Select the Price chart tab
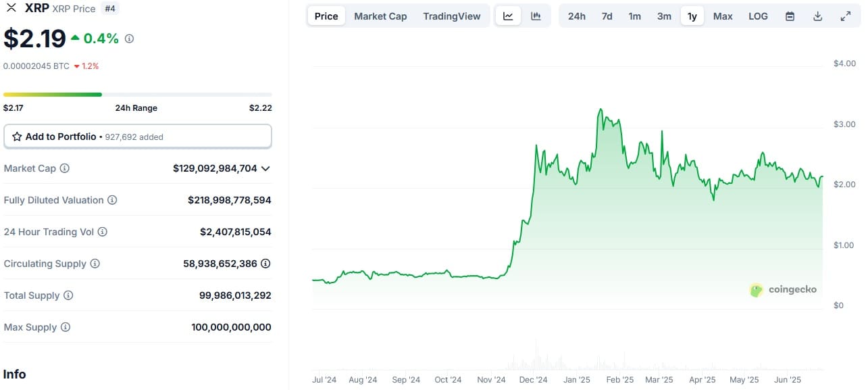This screenshot has height=390, width=868. [326, 16]
